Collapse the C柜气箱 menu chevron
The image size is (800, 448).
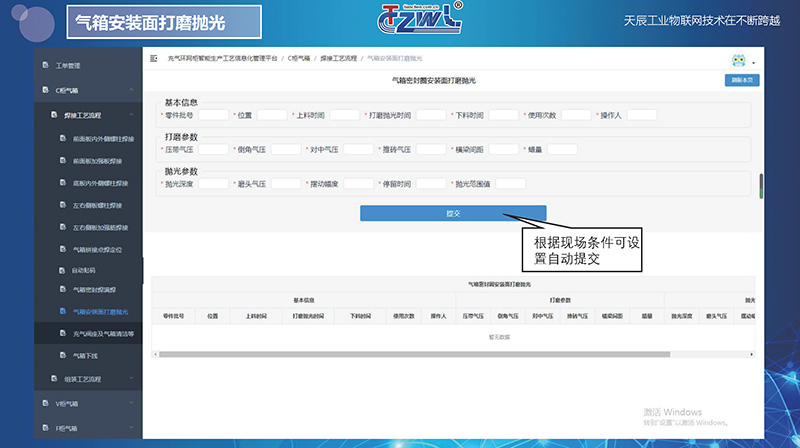click(x=132, y=90)
